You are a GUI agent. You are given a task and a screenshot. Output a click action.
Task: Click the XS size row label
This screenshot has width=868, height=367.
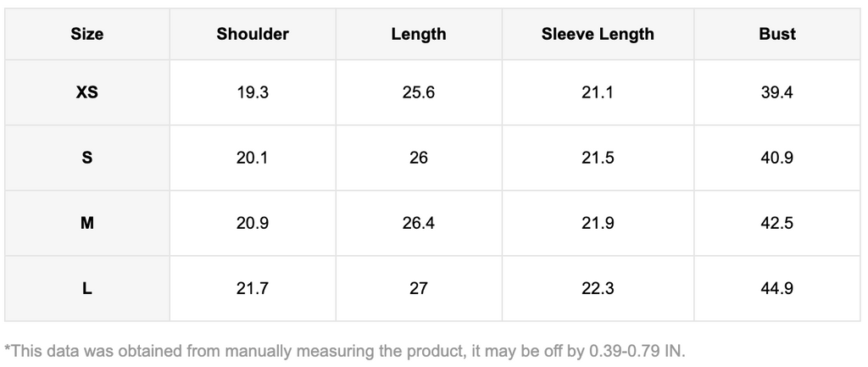click(x=87, y=92)
